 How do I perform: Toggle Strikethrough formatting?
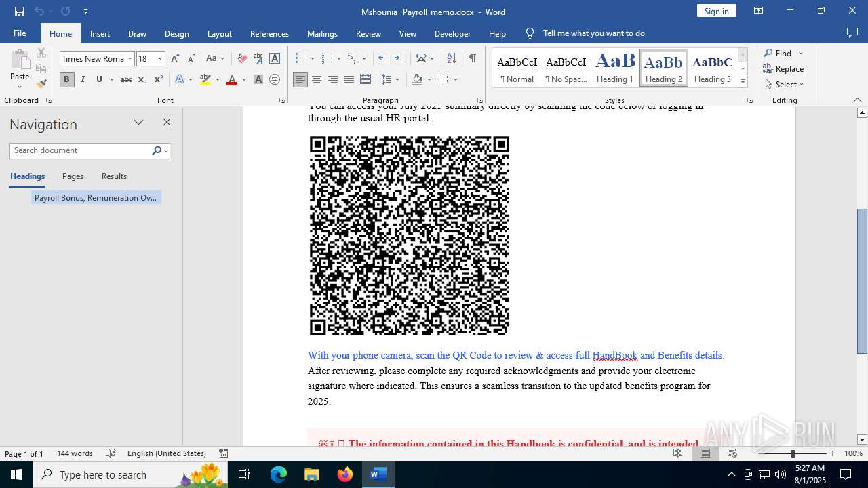coord(126,79)
